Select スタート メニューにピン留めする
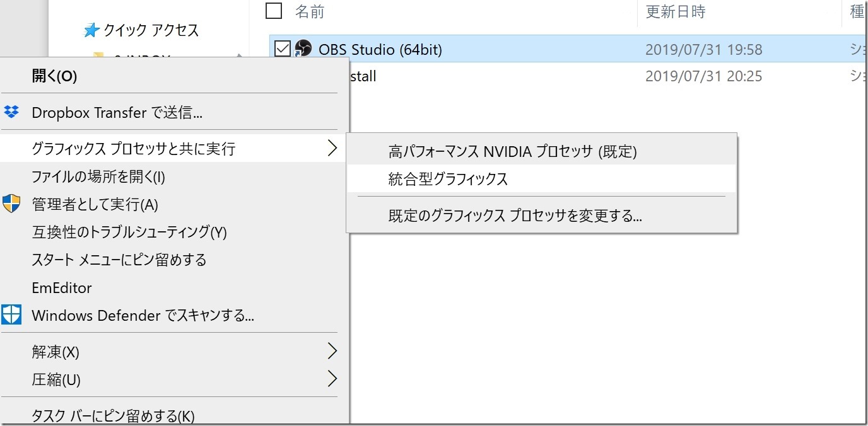This screenshot has height=426, width=868. click(173, 259)
